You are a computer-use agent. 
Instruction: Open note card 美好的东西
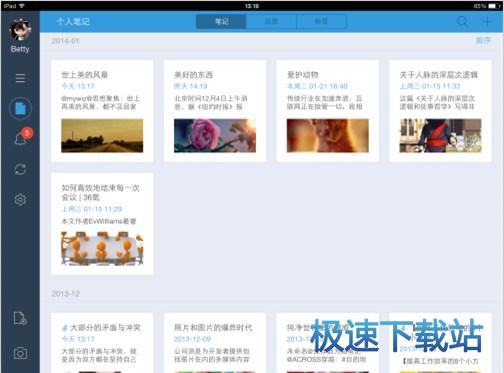[215, 111]
